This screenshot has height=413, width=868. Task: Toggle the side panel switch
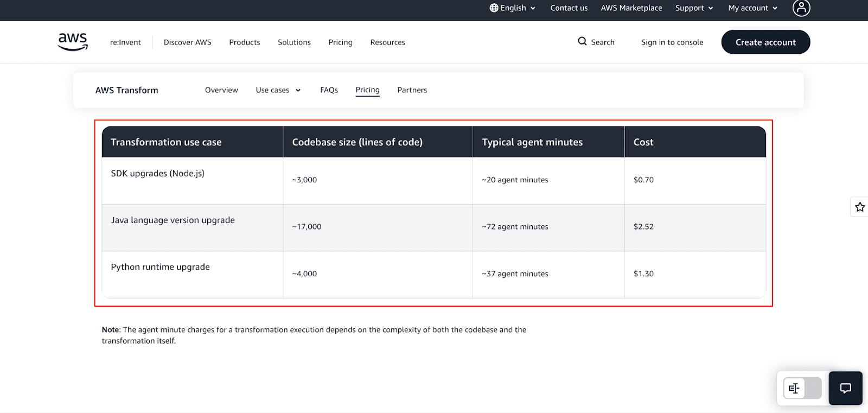point(802,388)
